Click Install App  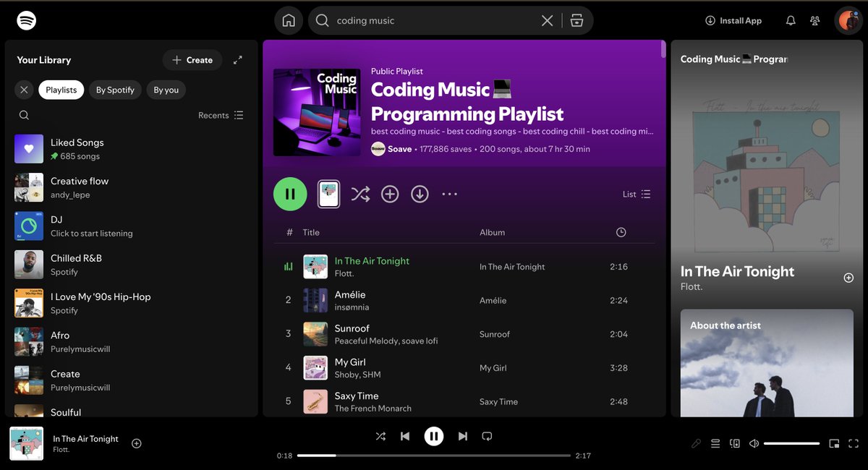pyautogui.click(x=733, y=21)
